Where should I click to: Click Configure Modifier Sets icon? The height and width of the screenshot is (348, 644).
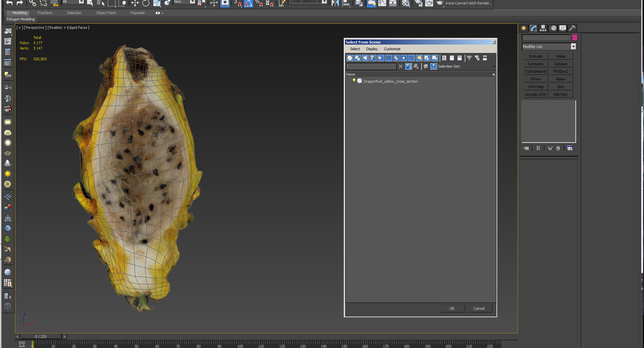pyautogui.click(x=570, y=148)
